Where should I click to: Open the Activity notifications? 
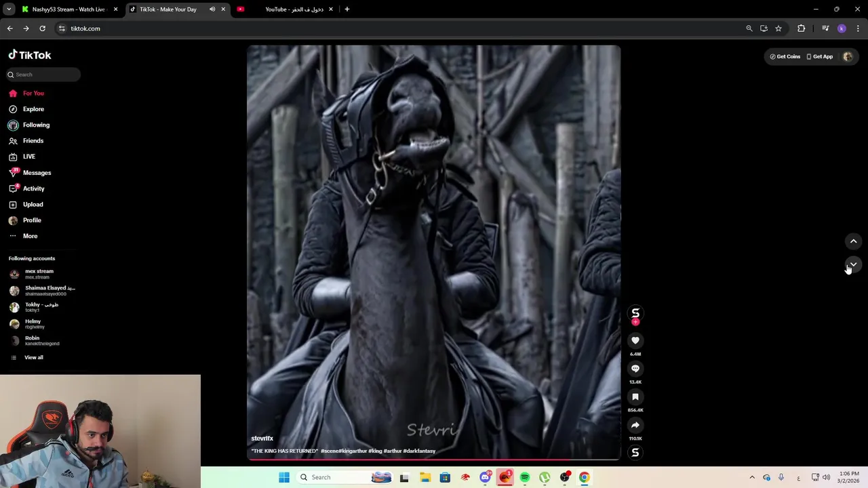click(26, 188)
